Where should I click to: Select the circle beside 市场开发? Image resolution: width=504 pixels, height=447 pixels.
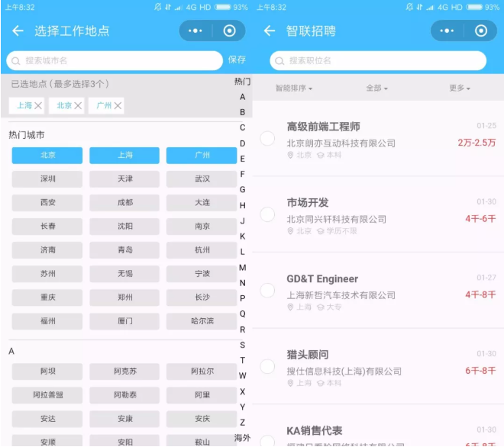pos(267,214)
